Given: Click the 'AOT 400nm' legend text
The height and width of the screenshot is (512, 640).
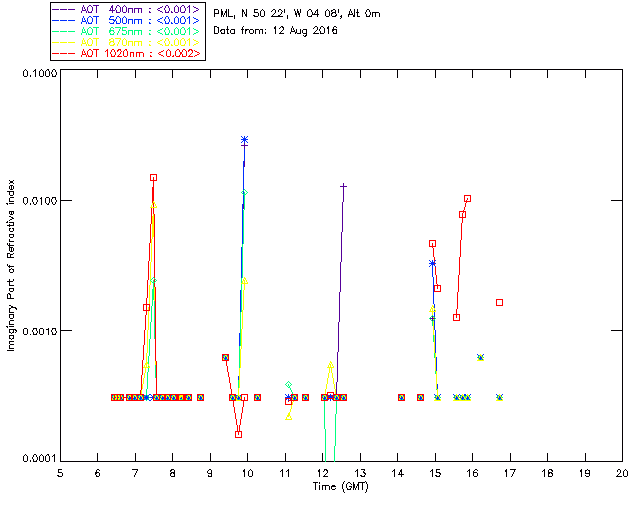Looking at the screenshot, I should coord(111,9).
